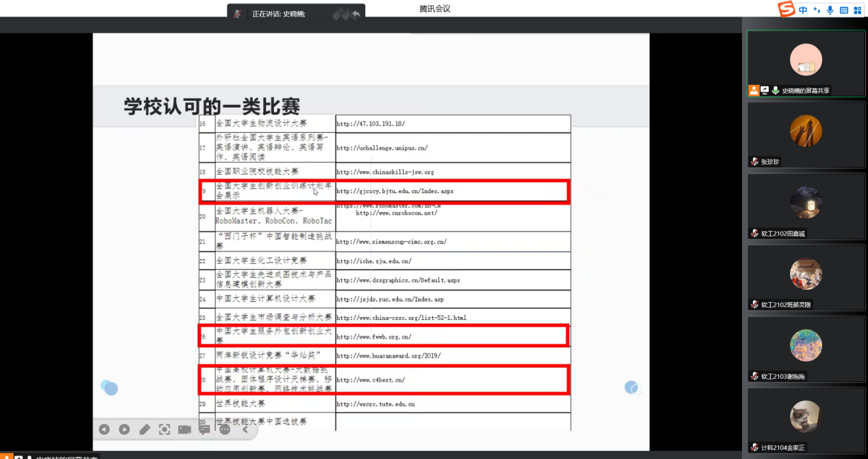The width and height of the screenshot is (868, 459).
Task: Open more options (three dots) in slide toolbar
Action: click(225, 430)
